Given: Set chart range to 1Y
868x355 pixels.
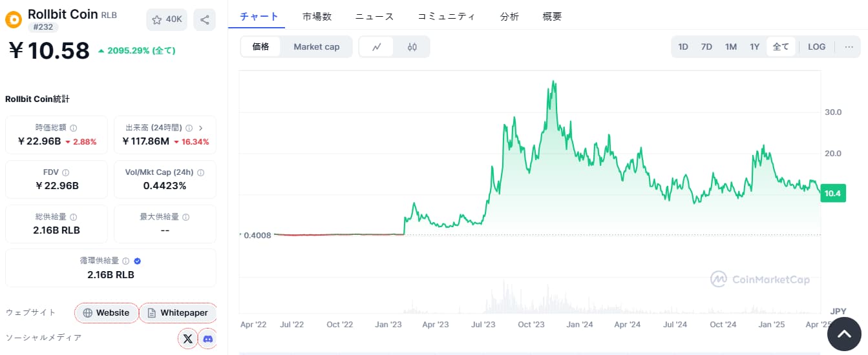Looking at the screenshot, I should 754,46.
